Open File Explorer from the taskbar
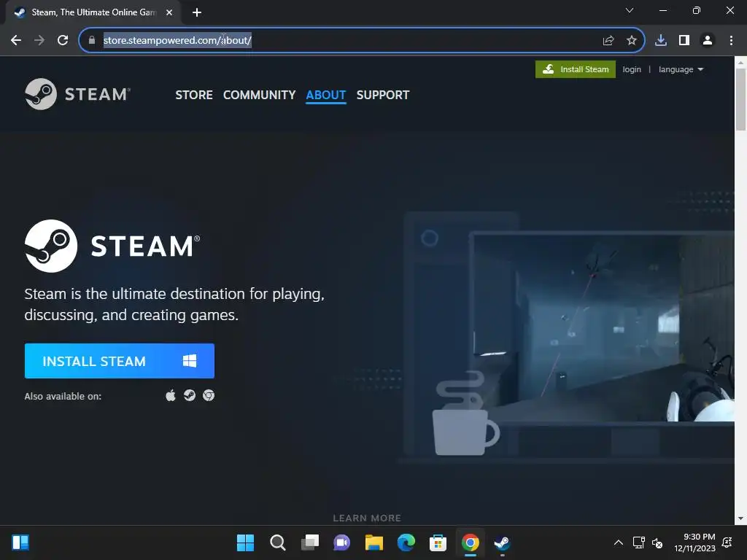 pos(374,542)
